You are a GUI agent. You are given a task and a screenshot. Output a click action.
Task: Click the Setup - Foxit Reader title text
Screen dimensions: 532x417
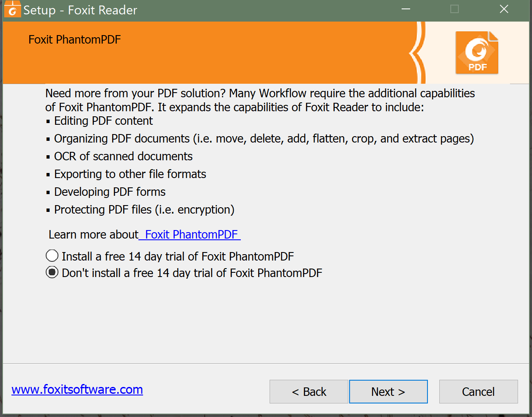pyautogui.click(x=80, y=10)
